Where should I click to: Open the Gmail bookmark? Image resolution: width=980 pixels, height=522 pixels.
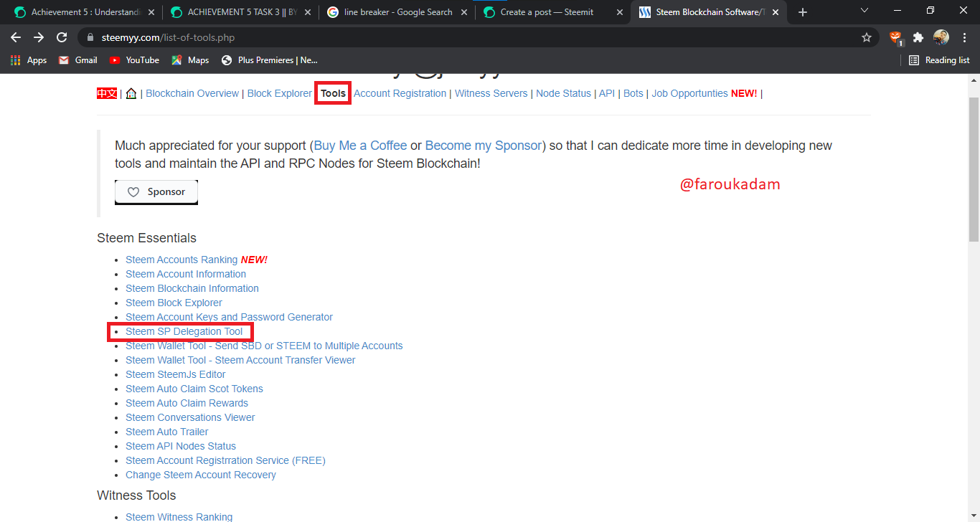(x=77, y=60)
